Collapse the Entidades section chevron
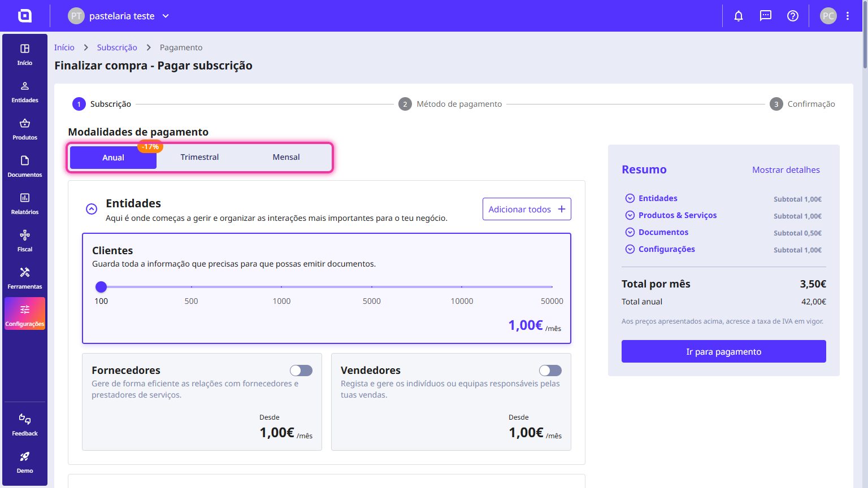 (x=92, y=209)
